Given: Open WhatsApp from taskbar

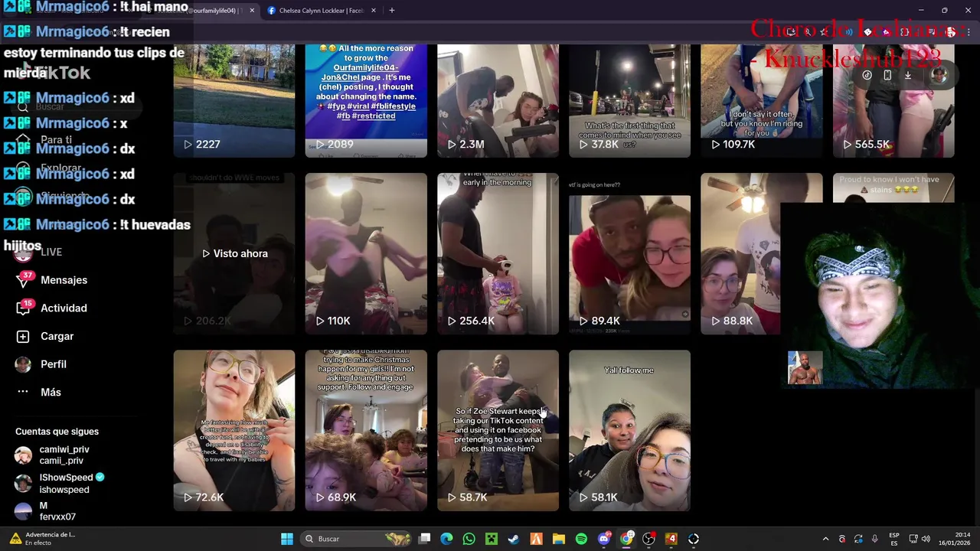Looking at the screenshot, I should [x=469, y=539].
